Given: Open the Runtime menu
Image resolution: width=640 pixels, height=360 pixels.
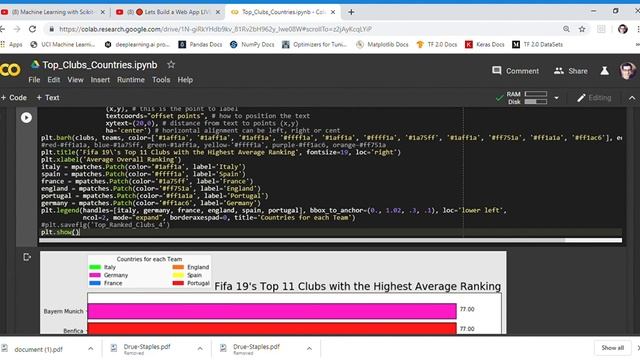Looking at the screenshot, I should pos(131,80).
